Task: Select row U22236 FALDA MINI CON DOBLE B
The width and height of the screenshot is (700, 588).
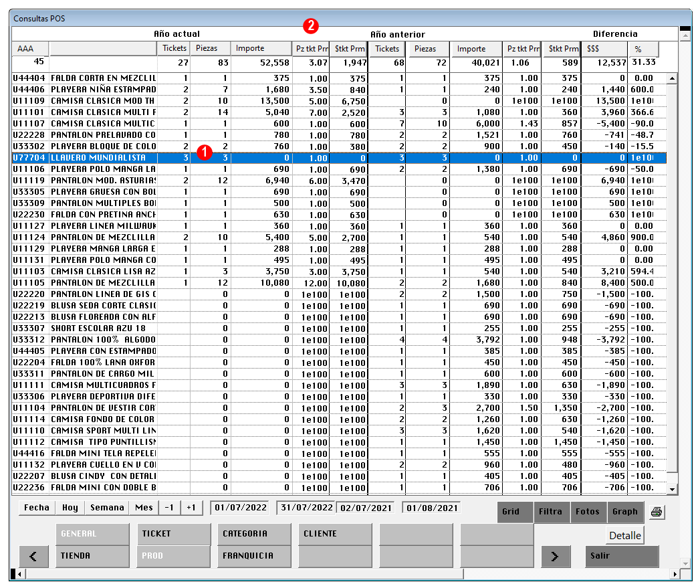Action: click(339, 488)
